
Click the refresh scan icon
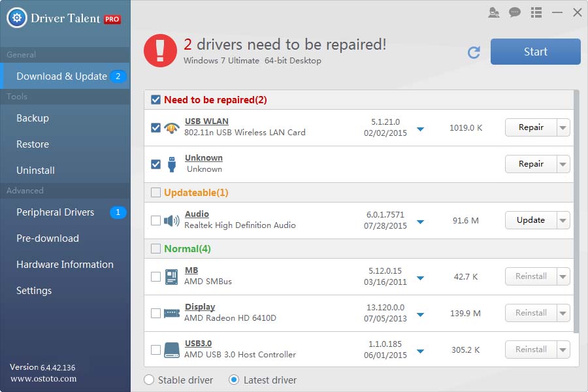[474, 52]
